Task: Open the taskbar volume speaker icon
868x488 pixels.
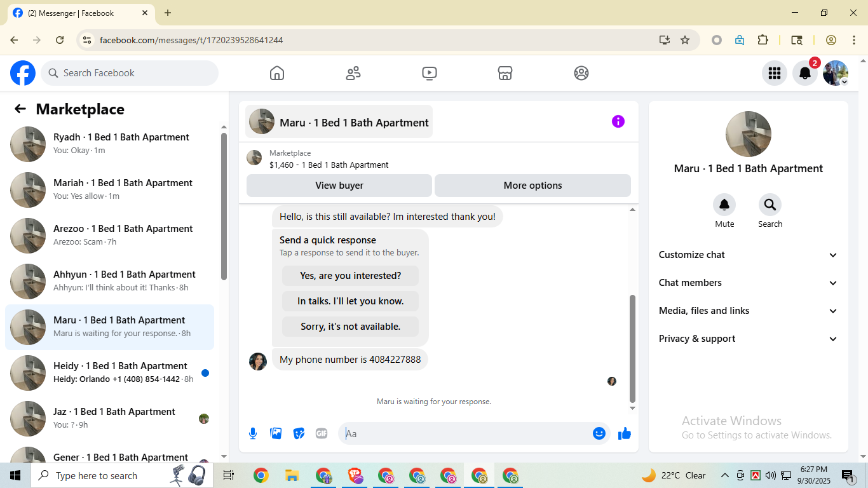Action: click(771, 475)
